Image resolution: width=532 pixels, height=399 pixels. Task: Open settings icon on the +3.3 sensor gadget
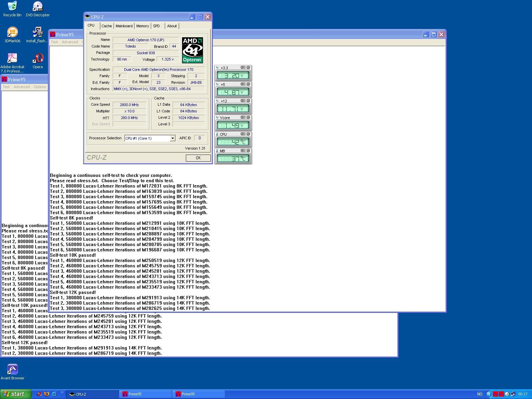coord(243,67)
